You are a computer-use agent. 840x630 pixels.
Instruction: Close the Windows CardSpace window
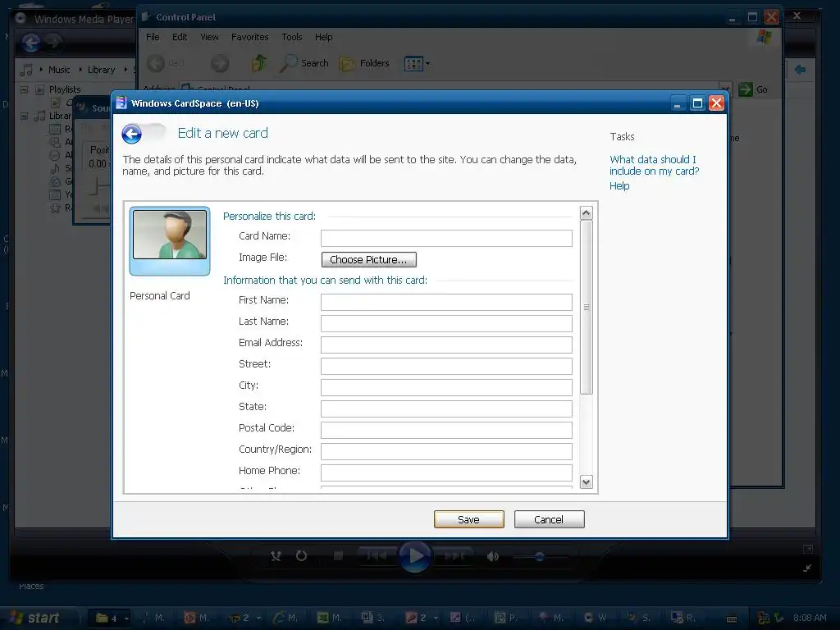coord(716,103)
